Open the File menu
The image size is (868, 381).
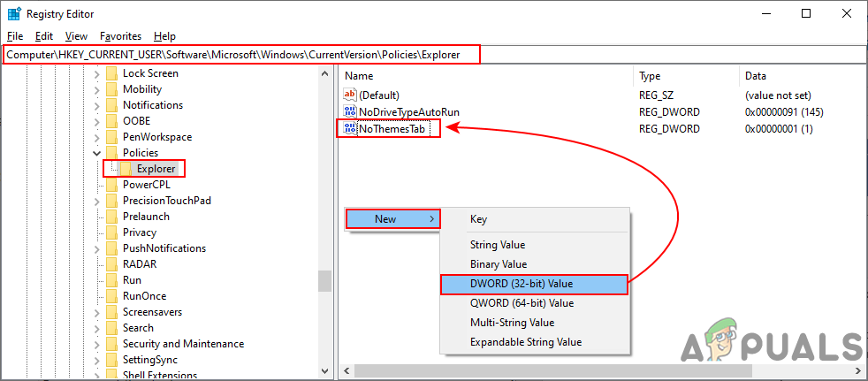pos(15,36)
